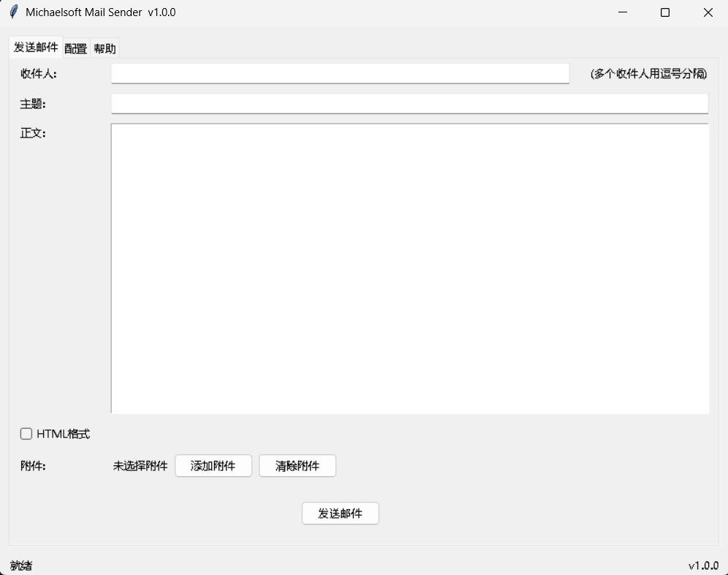Open the 帮助 tab

pos(105,48)
